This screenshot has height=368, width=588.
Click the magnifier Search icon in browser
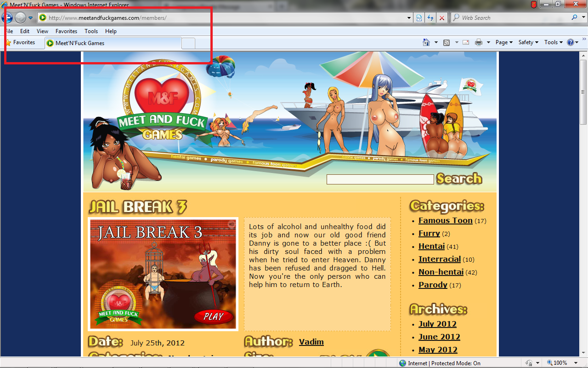[x=574, y=18]
